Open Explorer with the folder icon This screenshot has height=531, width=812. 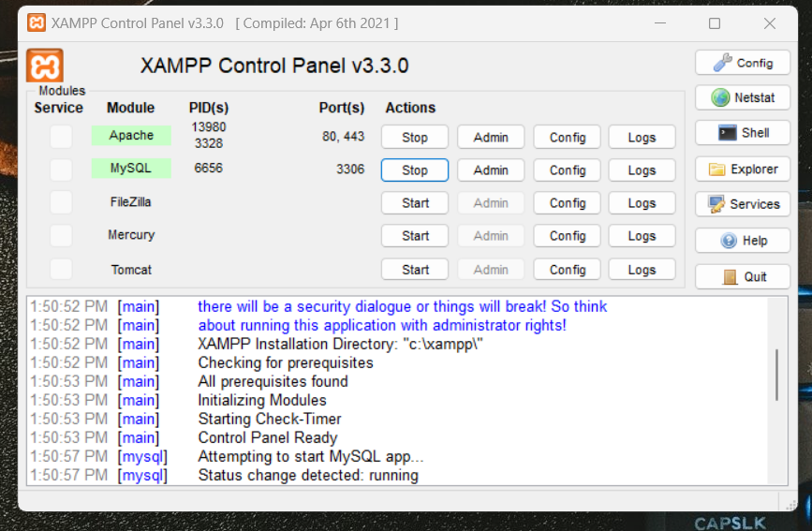point(743,169)
